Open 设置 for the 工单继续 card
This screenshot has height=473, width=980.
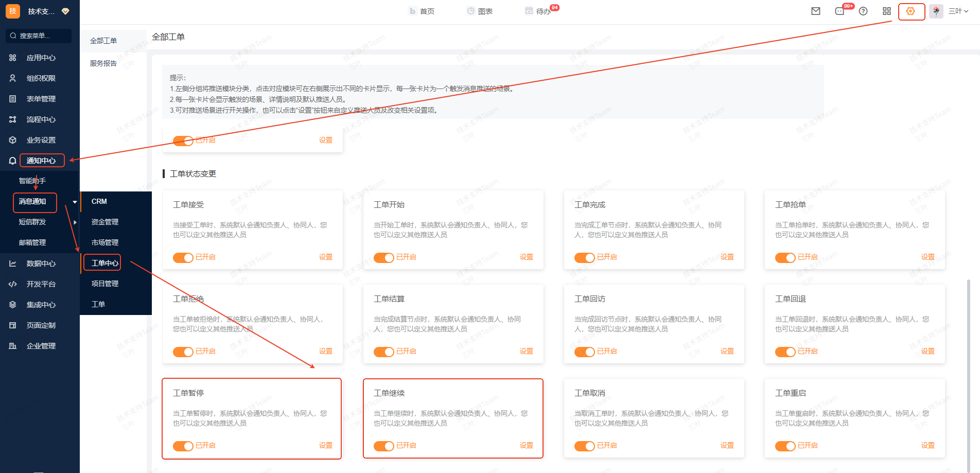coord(526,445)
